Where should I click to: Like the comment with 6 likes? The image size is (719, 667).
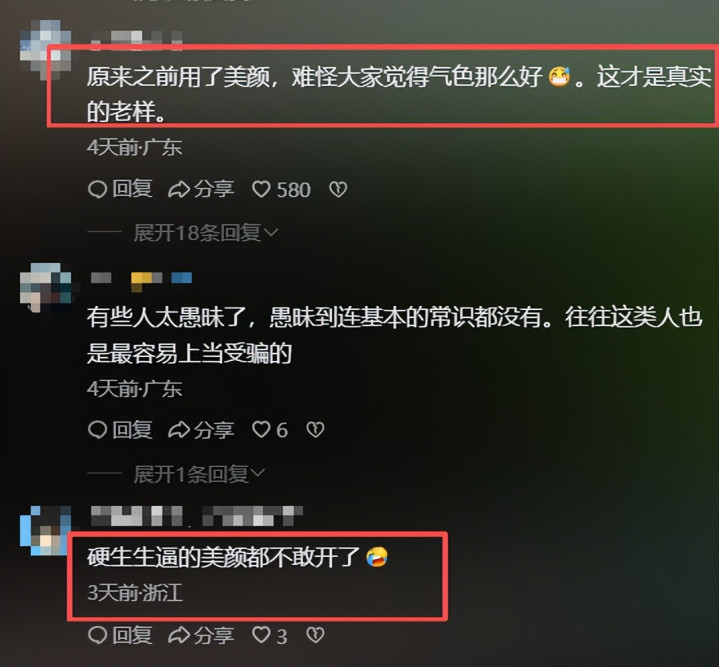coord(270,430)
